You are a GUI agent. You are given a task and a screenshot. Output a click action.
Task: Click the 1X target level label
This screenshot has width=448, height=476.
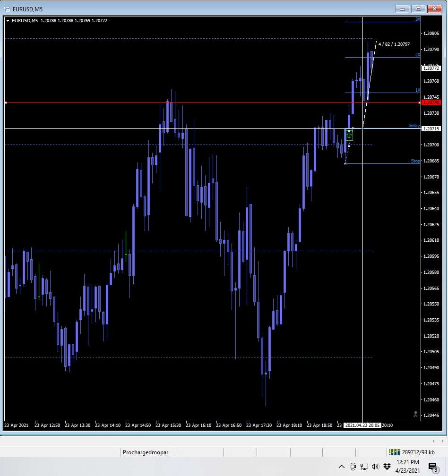(417, 90)
